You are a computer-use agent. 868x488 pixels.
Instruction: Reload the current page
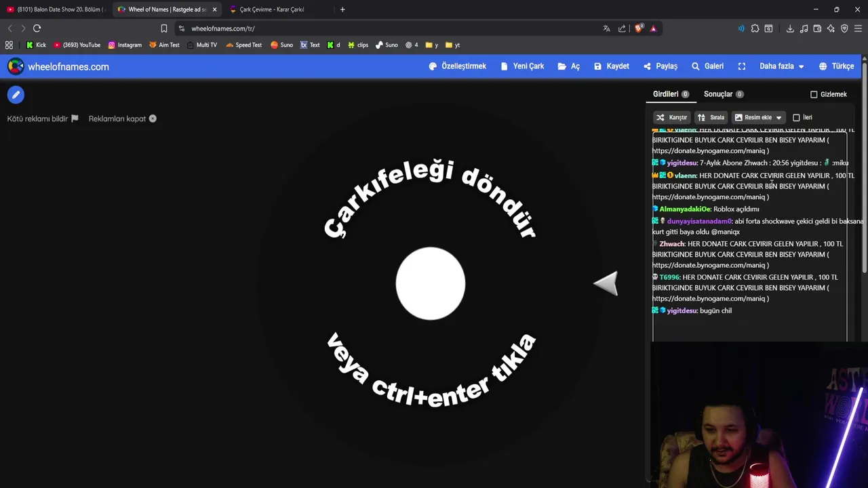click(37, 28)
